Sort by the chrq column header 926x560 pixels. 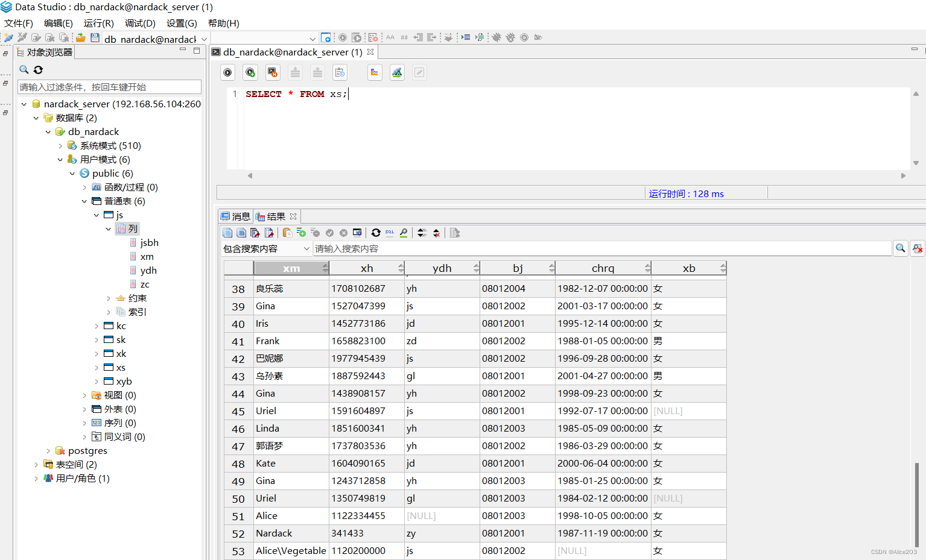click(x=603, y=268)
